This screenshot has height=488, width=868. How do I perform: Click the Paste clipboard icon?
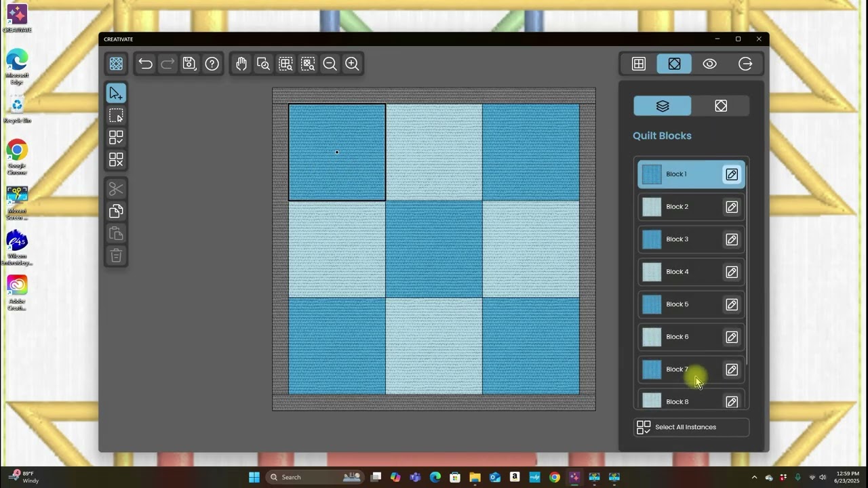coord(116,234)
